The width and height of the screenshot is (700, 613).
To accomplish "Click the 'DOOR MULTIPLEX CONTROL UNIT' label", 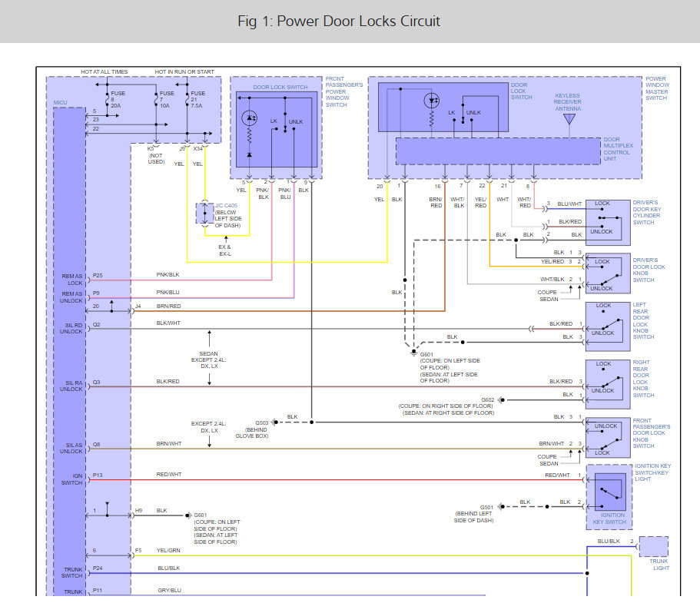I will pyautogui.click(x=619, y=149).
